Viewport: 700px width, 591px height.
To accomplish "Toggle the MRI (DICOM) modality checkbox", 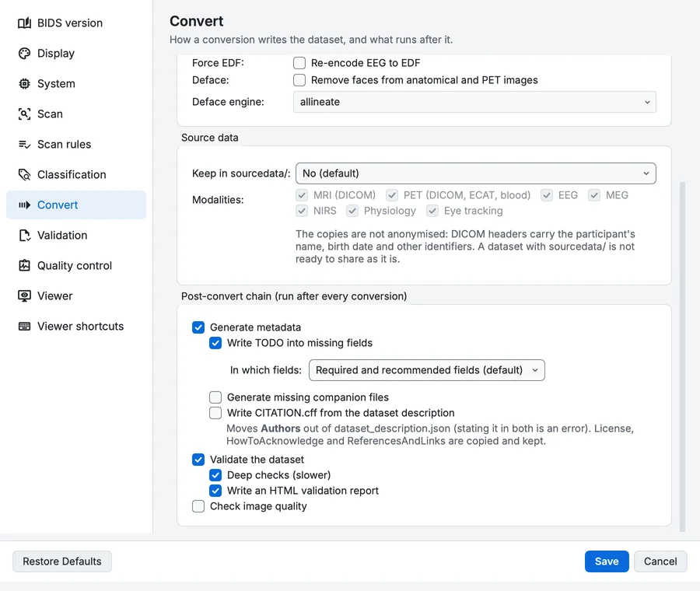I will (x=302, y=195).
